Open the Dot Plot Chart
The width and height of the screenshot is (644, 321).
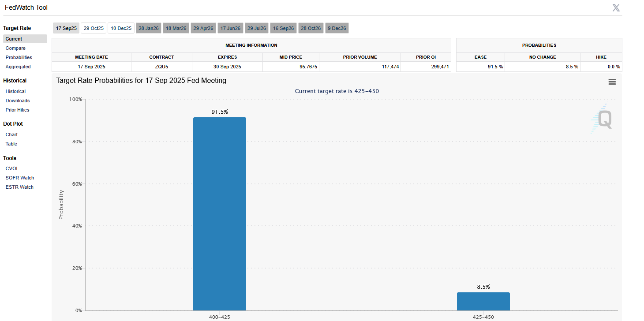pos(11,134)
